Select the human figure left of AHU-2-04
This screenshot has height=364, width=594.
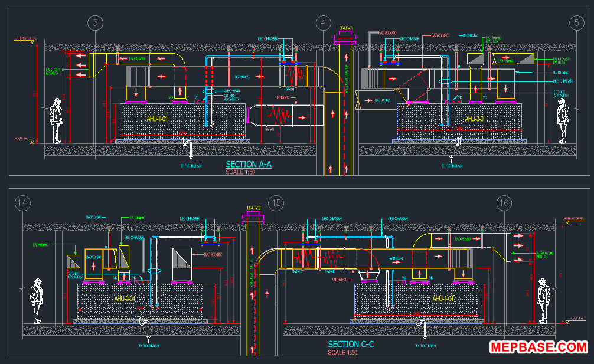tap(37, 301)
